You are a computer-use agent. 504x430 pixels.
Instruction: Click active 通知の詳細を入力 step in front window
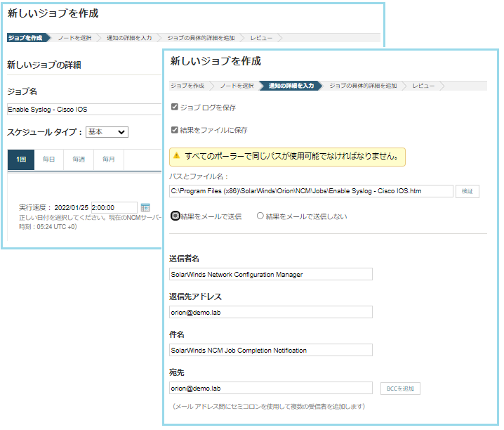coord(291,86)
